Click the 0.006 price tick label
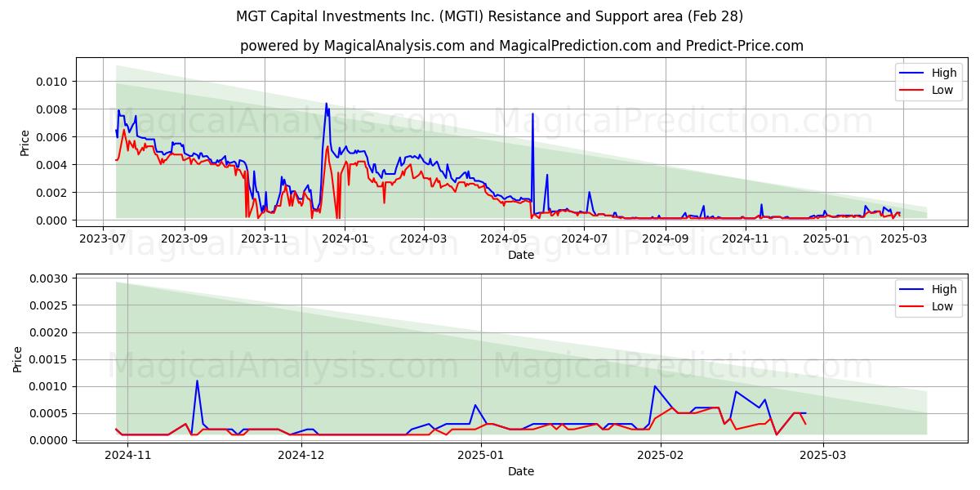980x490 pixels. (53, 137)
